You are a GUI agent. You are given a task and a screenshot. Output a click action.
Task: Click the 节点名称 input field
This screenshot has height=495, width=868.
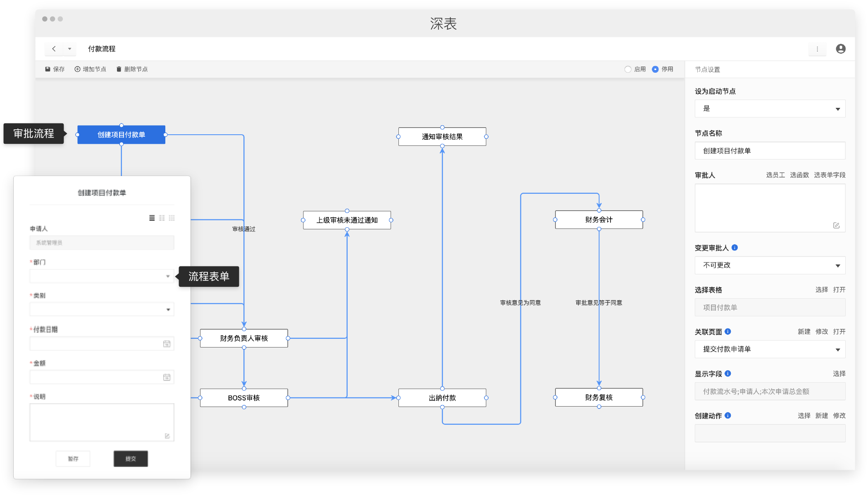pos(770,151)
